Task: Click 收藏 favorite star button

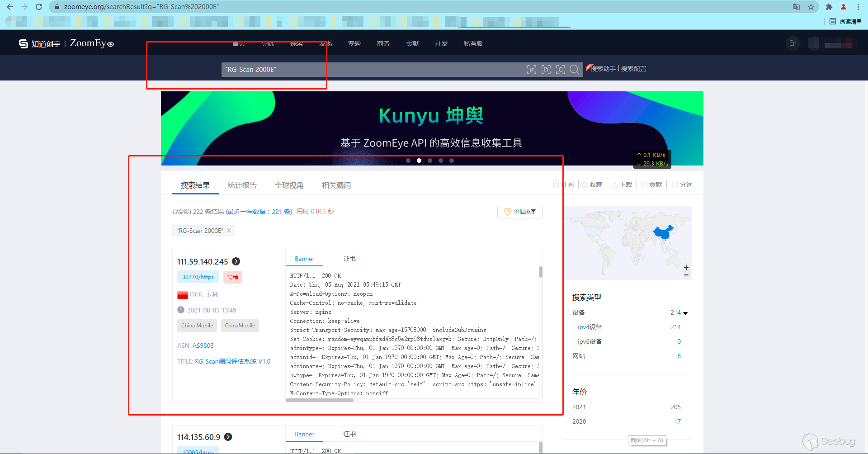Action: pyautogui.click(x=592, y=184)
